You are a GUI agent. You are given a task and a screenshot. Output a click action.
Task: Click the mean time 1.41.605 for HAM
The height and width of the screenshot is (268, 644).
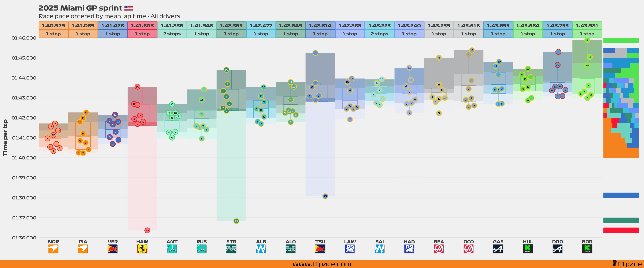coord(142,26)
